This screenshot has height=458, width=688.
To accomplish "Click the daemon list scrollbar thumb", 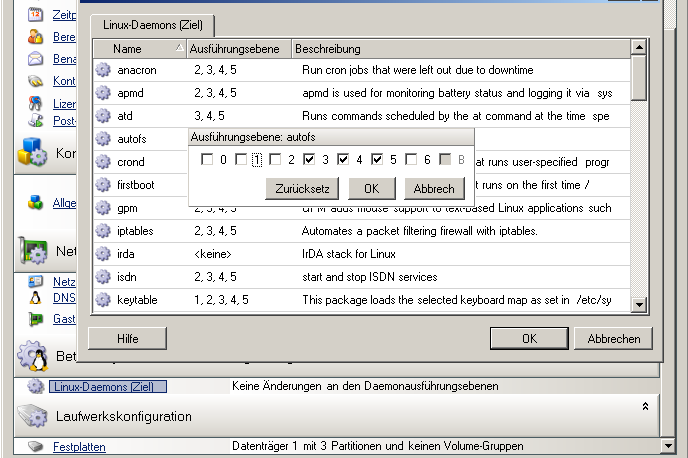I will pyautogui.click(x=639, y=78).
